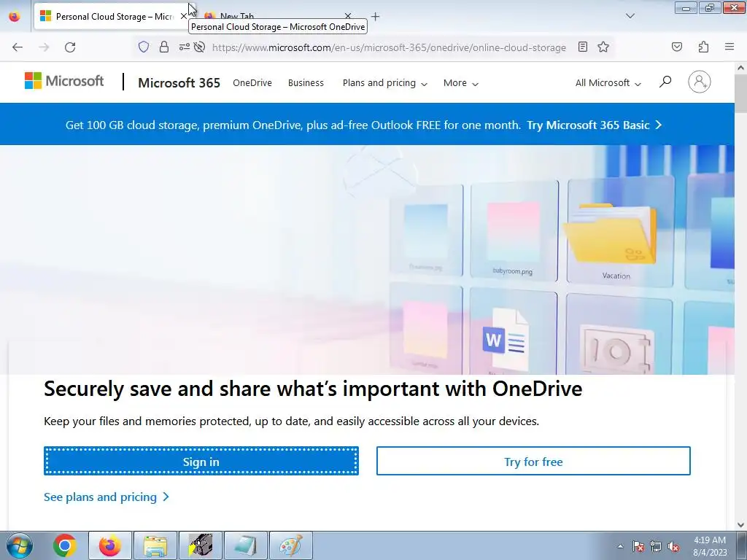This screenshot has width=747, height=560.
Task: Click the forward navigation arrow
Action: [x=44, y=47]
